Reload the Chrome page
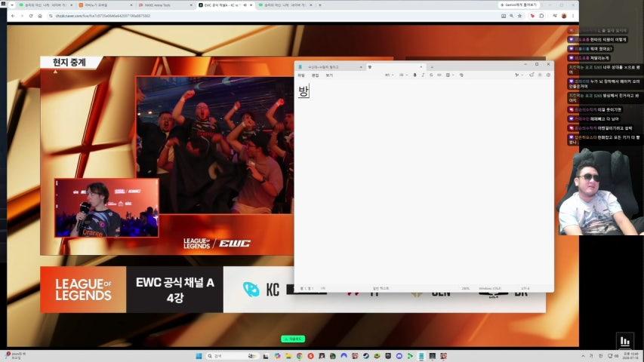Screen dimensions: 644x362 pyautogui.click(x=31, y=16)
